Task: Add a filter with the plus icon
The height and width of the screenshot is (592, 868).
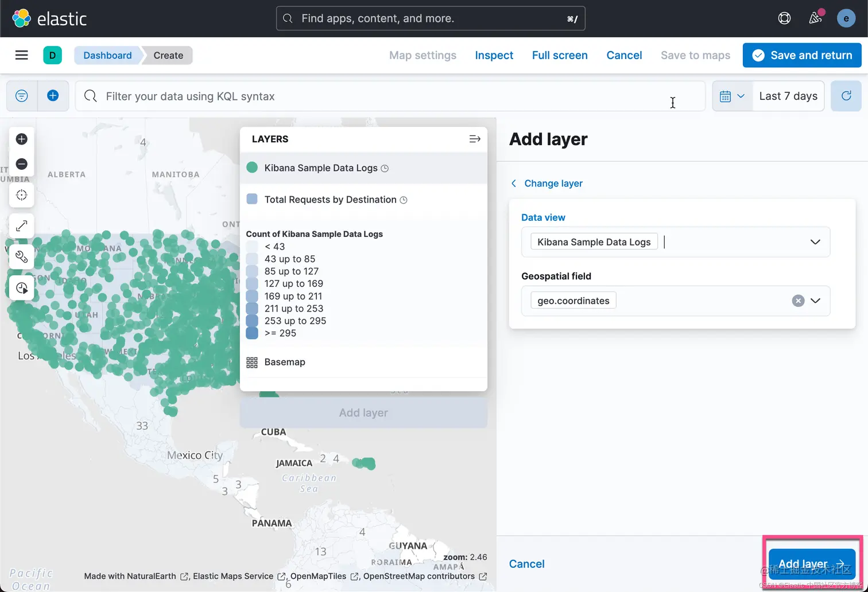Action: (53, 96)
